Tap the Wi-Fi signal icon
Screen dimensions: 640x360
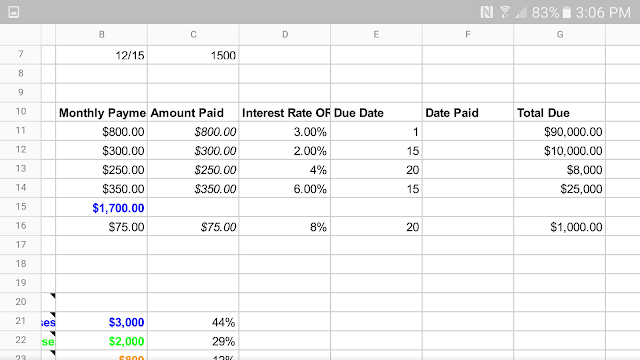pyautogui.click(x=505, y=12)
